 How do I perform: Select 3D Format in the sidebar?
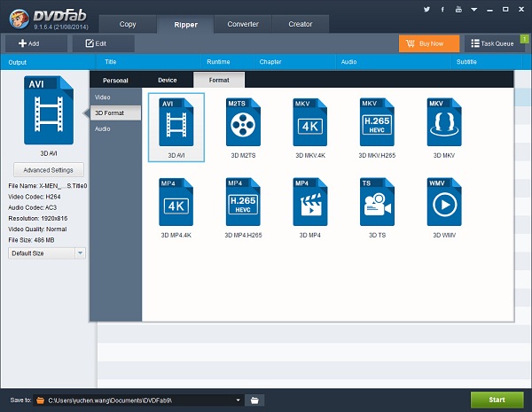pos(115,113)
